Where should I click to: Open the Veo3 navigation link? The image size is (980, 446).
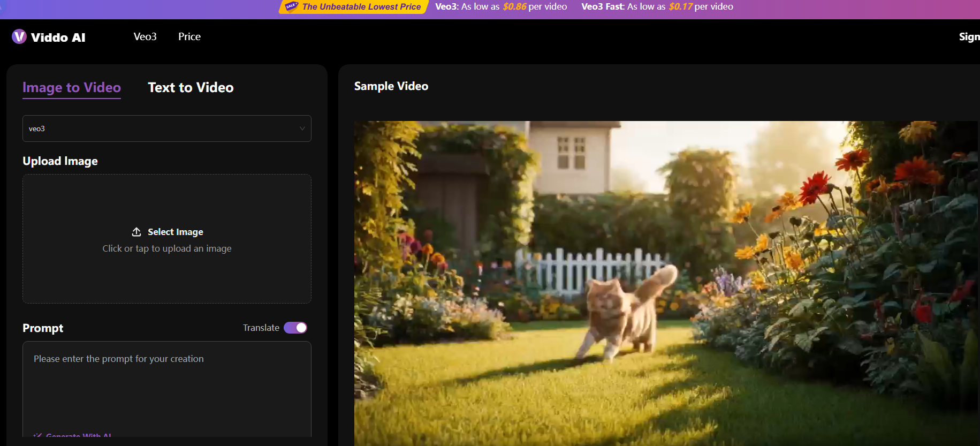(145, 36)
